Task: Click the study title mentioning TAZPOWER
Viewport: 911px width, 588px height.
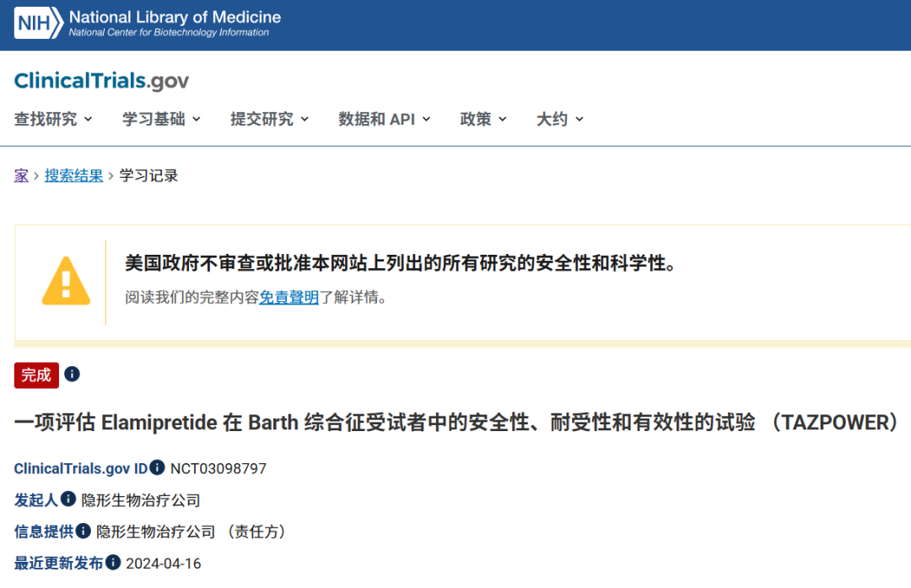Action: pyautogui.click(x=458, y=423)
